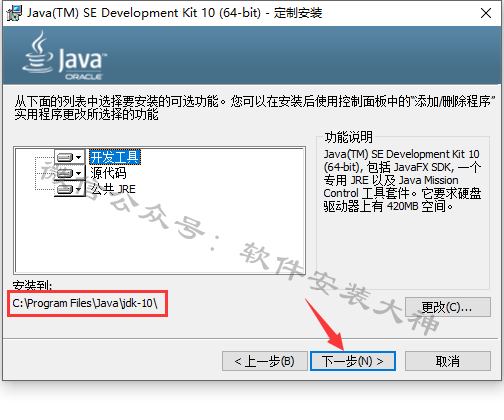Cancel installation with 取消 button

point(448,361)
